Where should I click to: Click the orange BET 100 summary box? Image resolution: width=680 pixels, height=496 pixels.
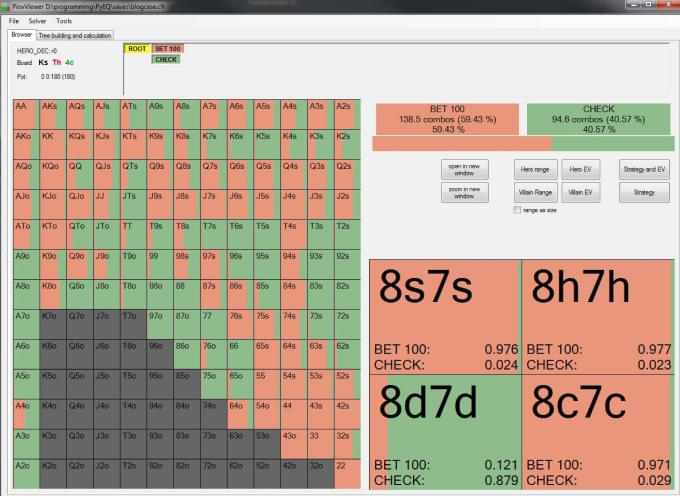click(x=445, y=118)
